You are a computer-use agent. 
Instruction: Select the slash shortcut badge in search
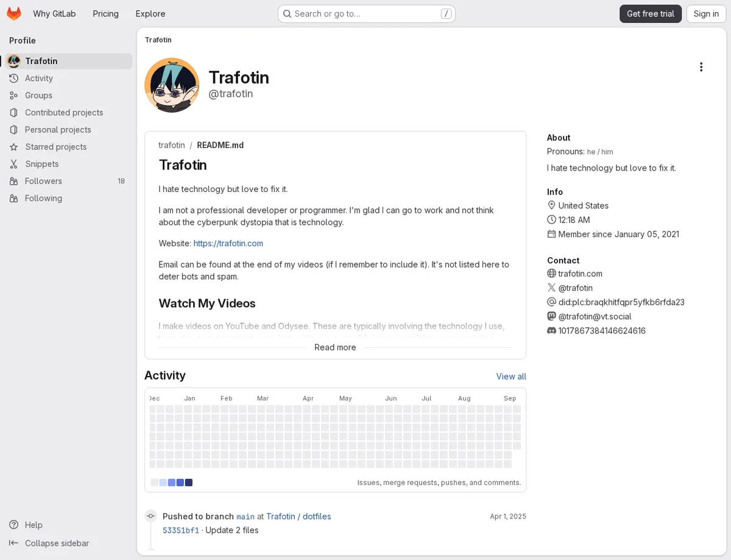[x=446, y=13]
